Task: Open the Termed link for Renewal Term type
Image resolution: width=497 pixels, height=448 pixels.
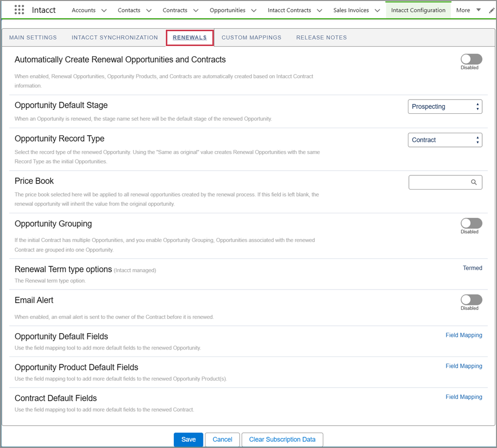Action: pos(472,268)
